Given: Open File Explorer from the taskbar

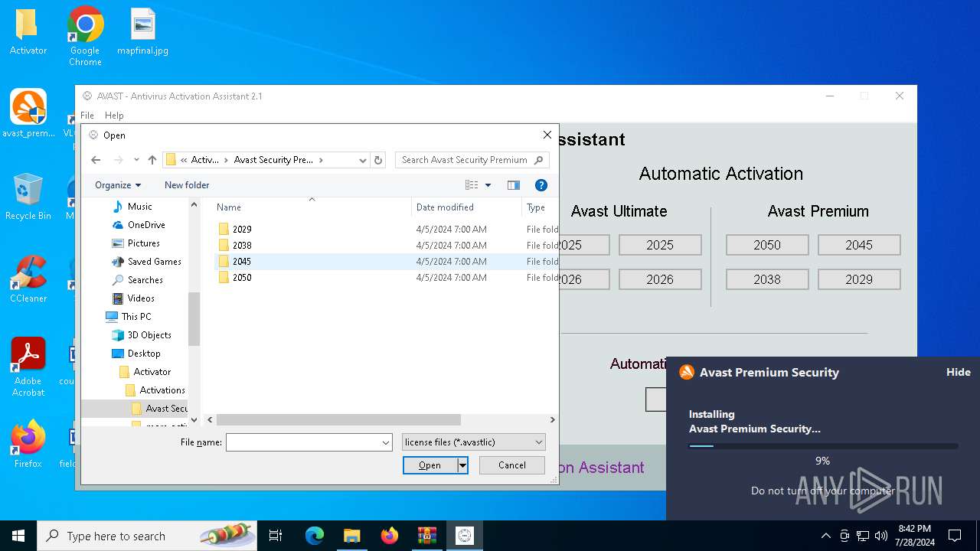Looking at the screenshot, I should tap(352, 536).
